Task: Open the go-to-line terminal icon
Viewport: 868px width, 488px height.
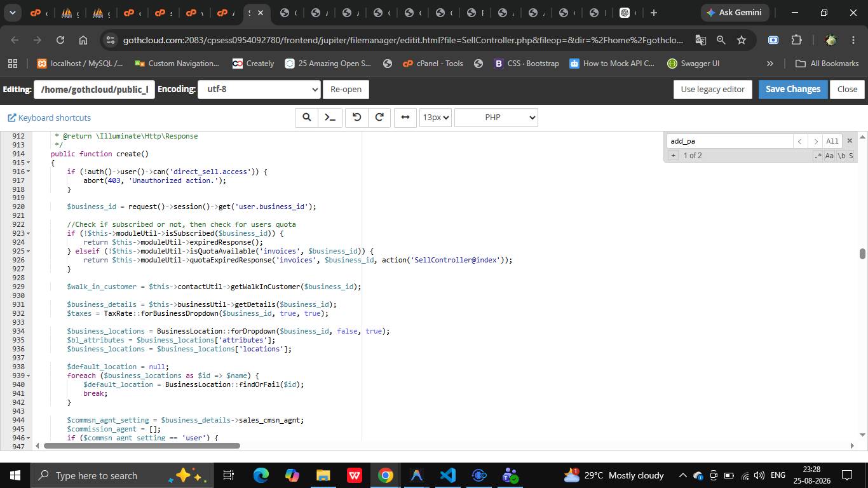Action: coord(330,118)
